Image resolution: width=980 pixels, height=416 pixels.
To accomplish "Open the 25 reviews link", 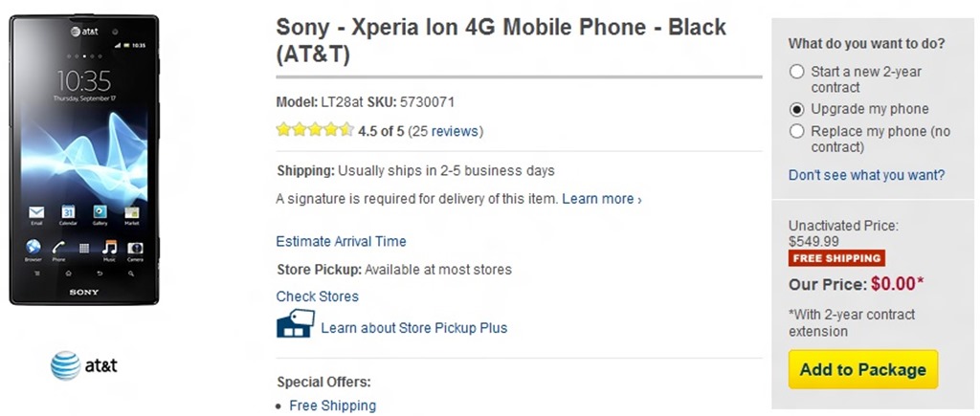I will pos(445,131).
